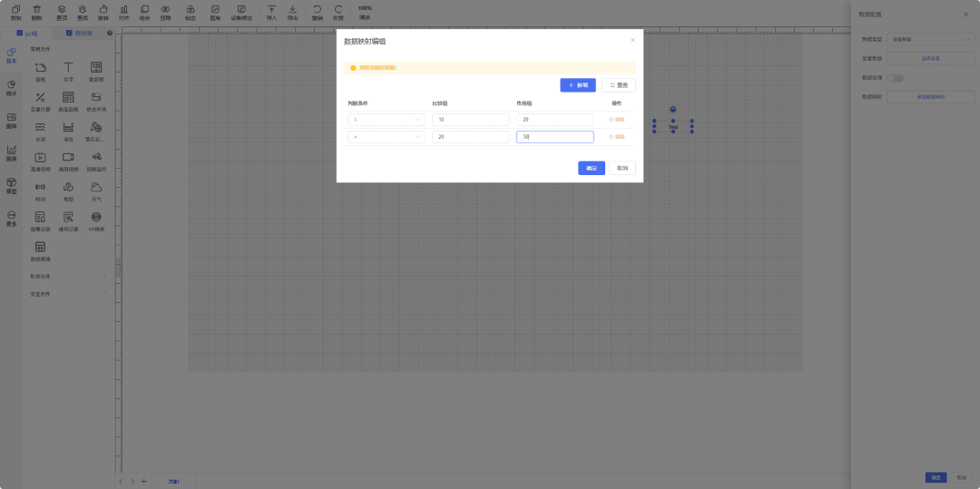Pick the 数据表格 data table component

tap(40, 251)
